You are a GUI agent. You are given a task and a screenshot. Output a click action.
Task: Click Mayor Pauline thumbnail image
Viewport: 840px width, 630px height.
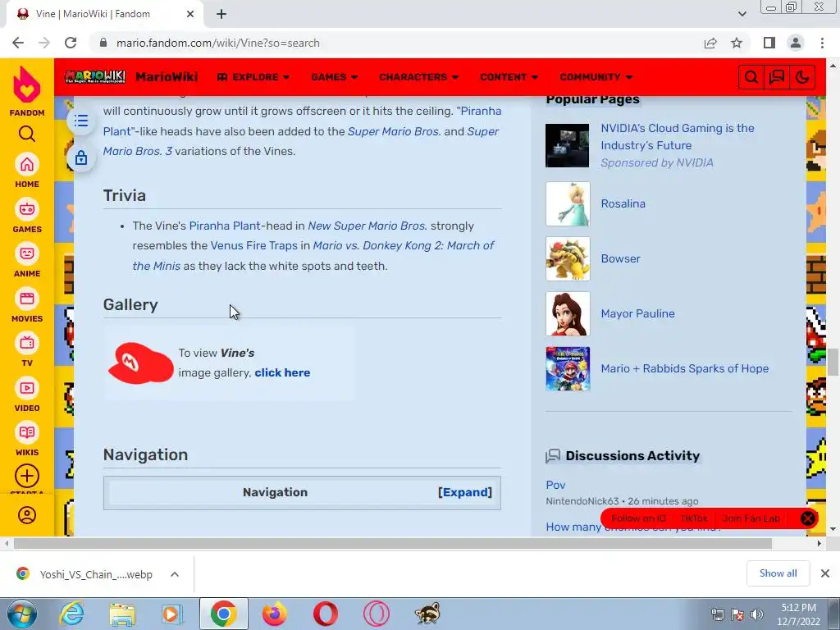[568, 314]
